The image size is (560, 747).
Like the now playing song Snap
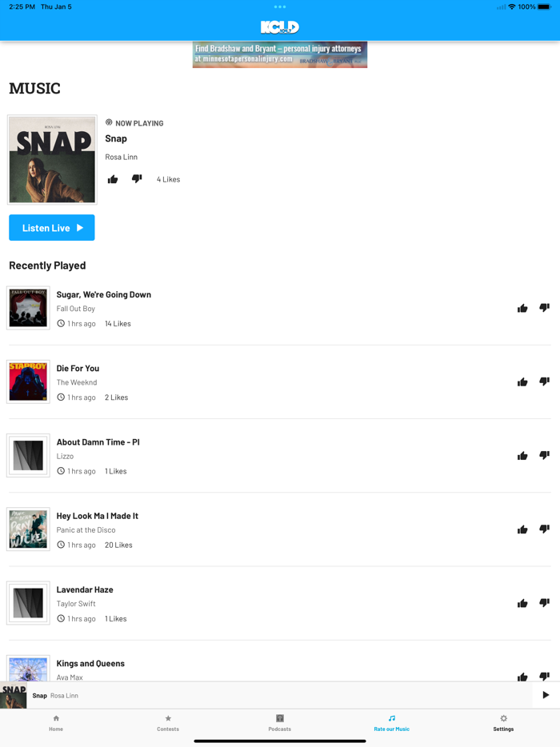tap(113, 179)
